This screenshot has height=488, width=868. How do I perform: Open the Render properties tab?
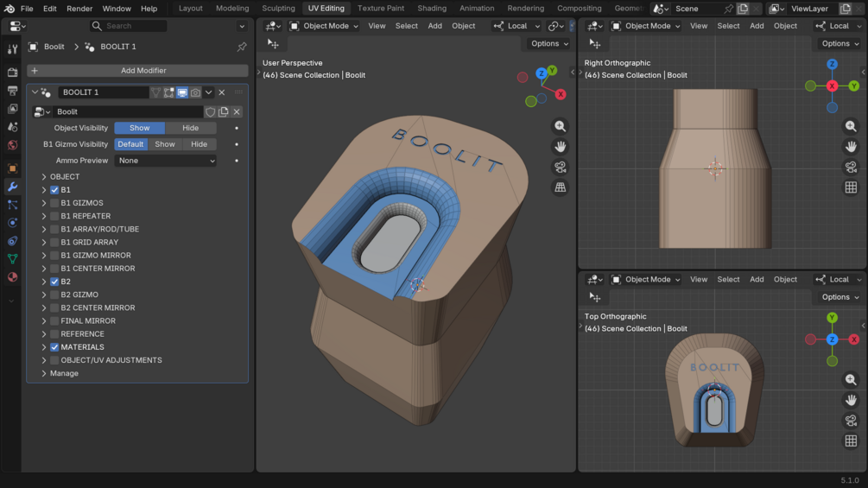[x=12, y=72]
